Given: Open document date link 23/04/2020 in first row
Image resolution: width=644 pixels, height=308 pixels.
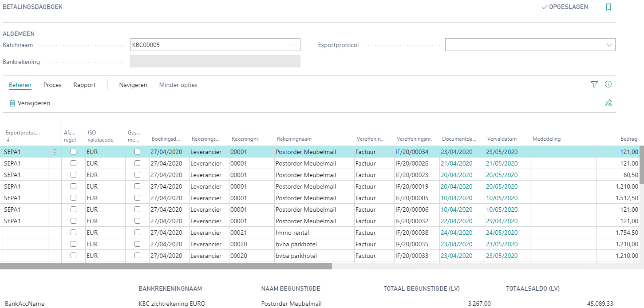Looking at the screenshot, I should 456,152.
